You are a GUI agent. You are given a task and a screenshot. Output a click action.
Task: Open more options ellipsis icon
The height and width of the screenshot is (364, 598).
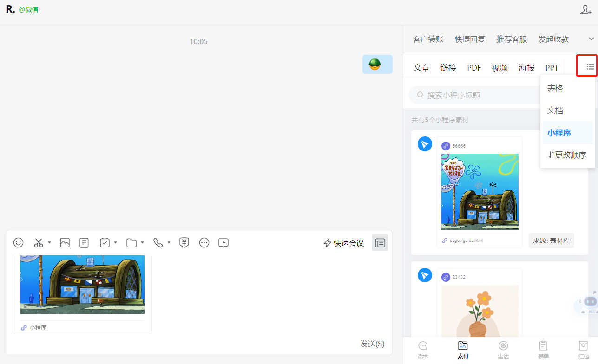204,242
